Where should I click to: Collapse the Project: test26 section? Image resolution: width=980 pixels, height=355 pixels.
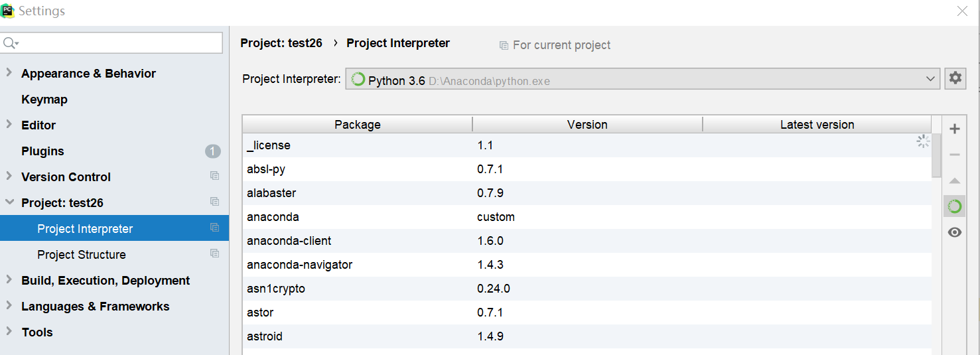[x=9, y=202]
